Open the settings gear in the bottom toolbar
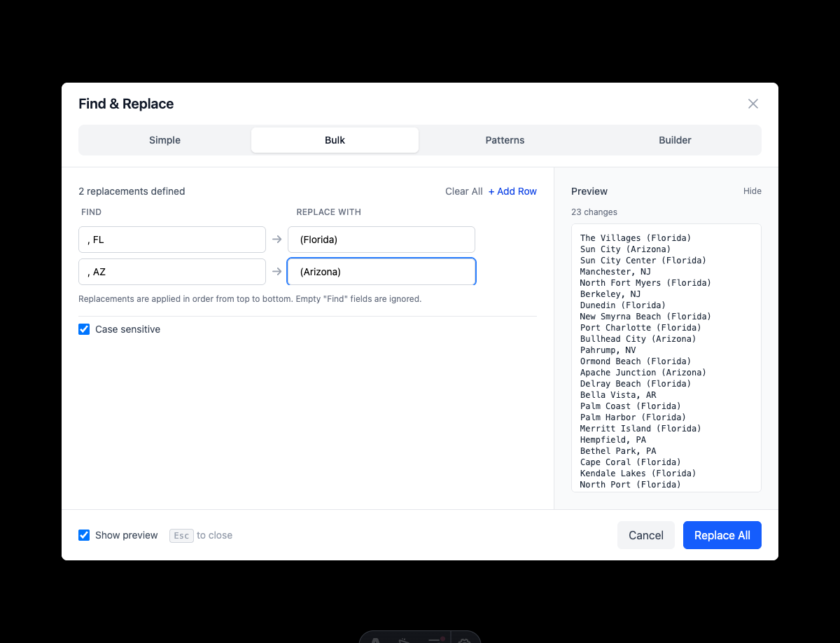The width and height of the screenshot is (840, 643). coord(464,639)
